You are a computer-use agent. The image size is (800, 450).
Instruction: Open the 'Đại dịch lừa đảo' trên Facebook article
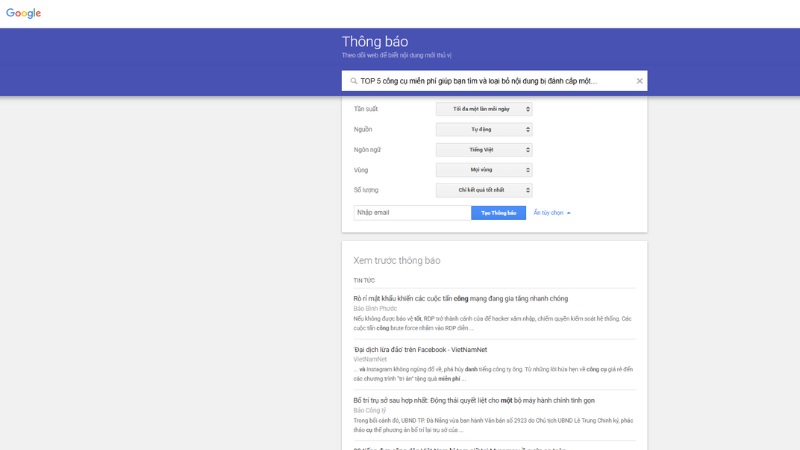point(420,349)
